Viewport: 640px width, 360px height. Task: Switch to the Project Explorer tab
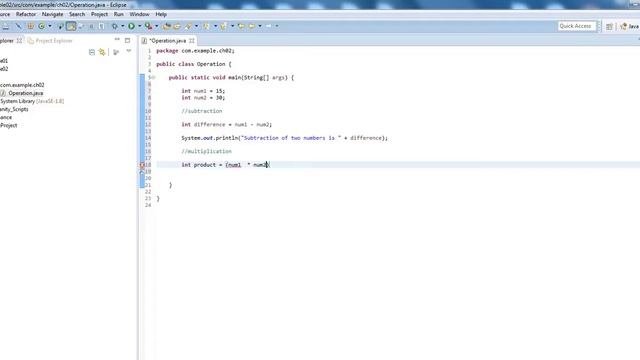[x=50, y=40]
